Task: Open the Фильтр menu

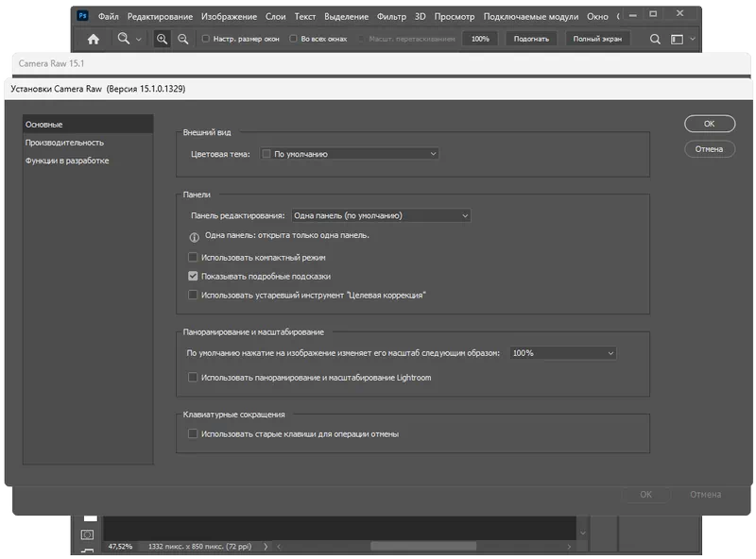Action: pos(391,16)
